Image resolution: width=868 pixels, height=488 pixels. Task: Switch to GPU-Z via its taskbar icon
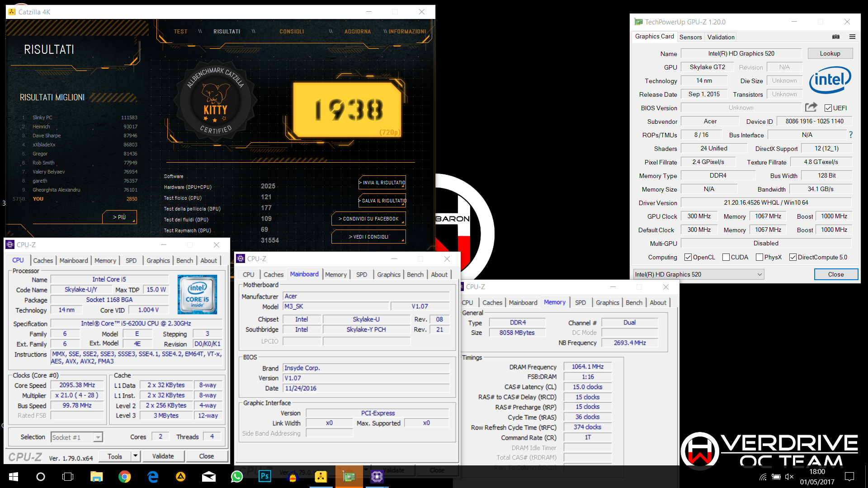349,477
